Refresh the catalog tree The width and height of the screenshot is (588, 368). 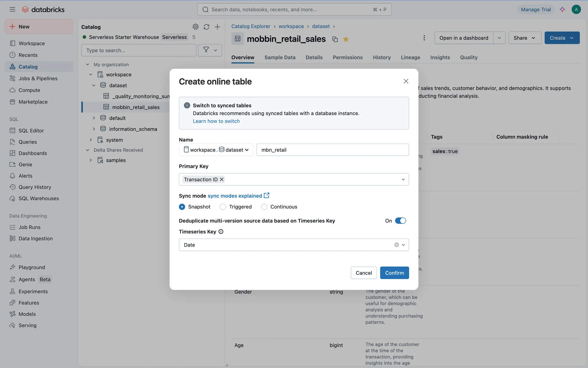click(206, 27)
